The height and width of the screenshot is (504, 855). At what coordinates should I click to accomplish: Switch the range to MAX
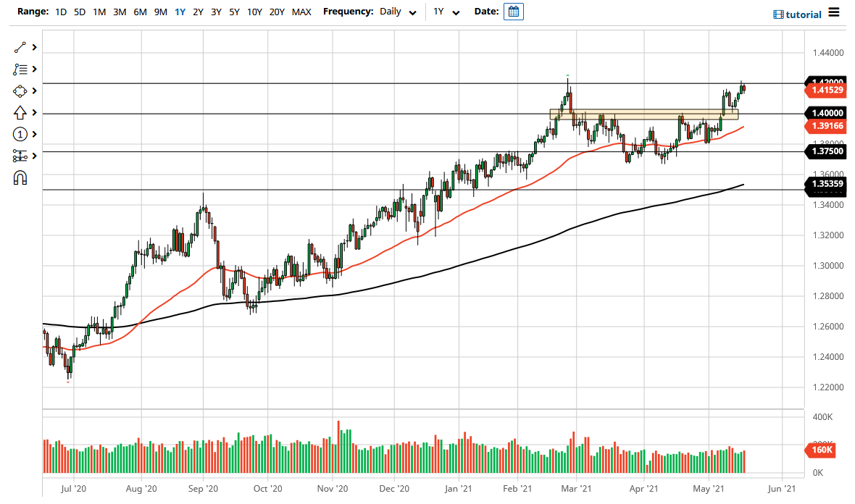coord(301,12)
